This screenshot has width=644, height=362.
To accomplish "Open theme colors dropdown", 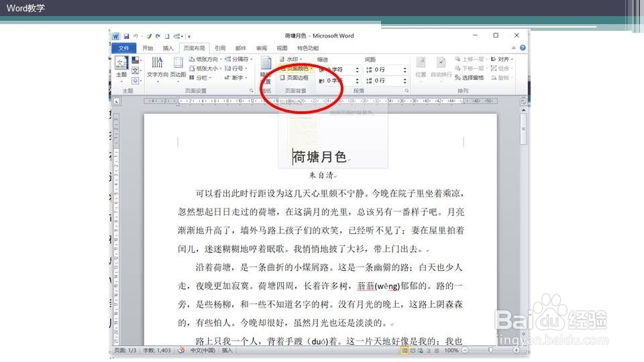I will (136, 60).
